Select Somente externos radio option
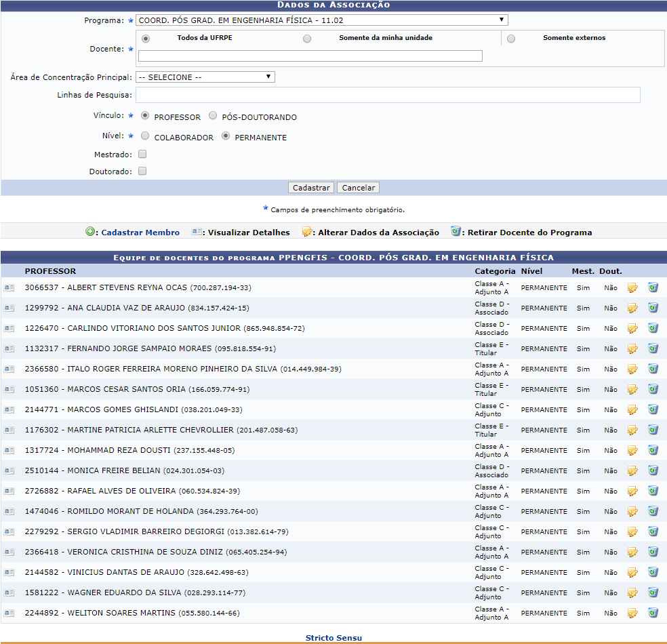The width and height of the screenshot is (667, 644). 511,39
